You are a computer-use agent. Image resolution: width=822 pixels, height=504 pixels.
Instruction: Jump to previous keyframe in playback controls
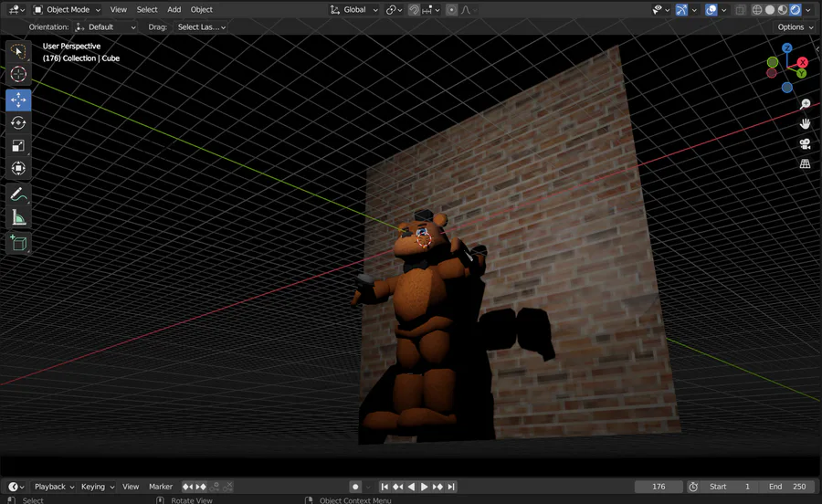(398, 487)
